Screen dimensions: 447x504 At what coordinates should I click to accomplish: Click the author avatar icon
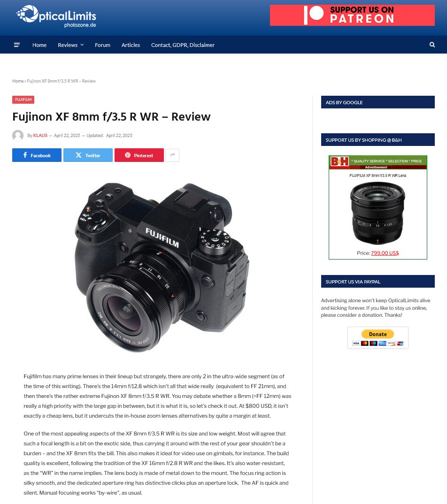(x=18, y=135)
